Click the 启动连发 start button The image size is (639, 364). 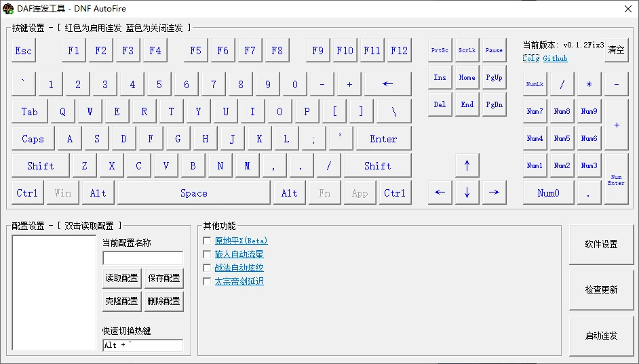[x=601, y=336]
